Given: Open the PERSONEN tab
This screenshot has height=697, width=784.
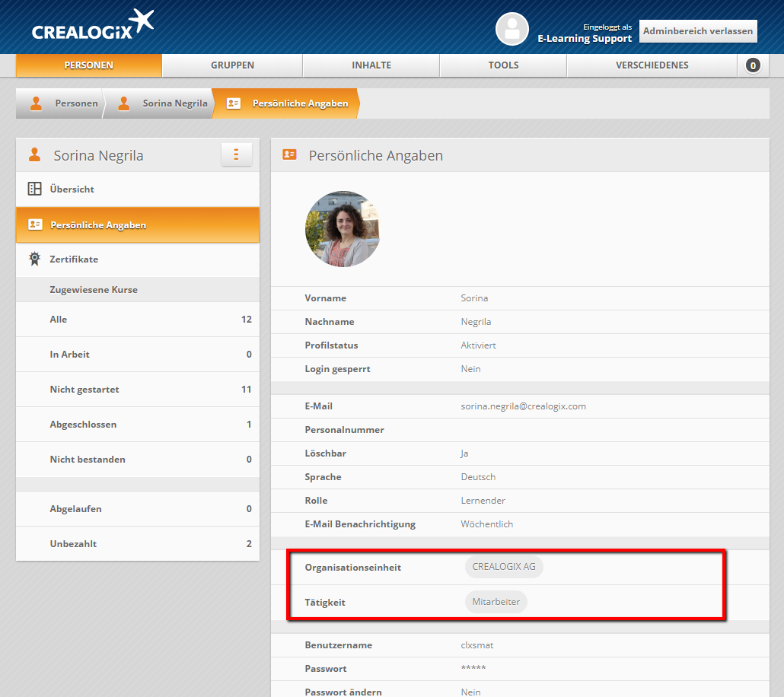Looking at the screenshot, I should click(89, 65).
